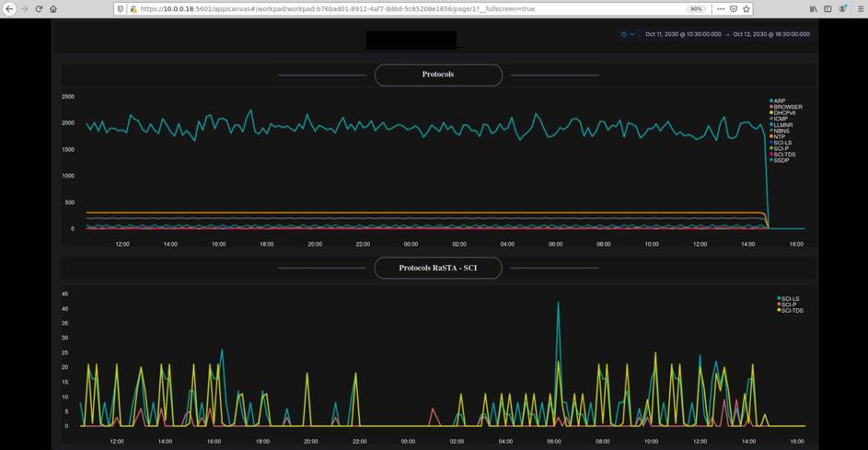868x450 pixels.
Task: Click the end date Oct 12, 2030
Action: [x=771, y=34]
